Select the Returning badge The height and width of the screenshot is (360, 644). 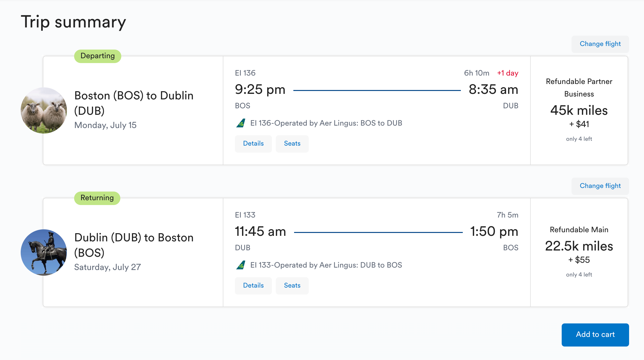[x=97, y=198]
